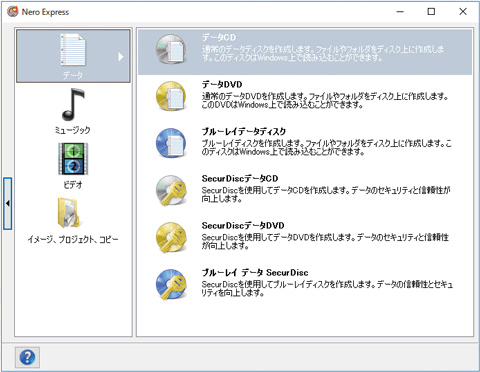Expand the side panel with left arrow handle
Screen dimensions: 480x372
[8, 203]
